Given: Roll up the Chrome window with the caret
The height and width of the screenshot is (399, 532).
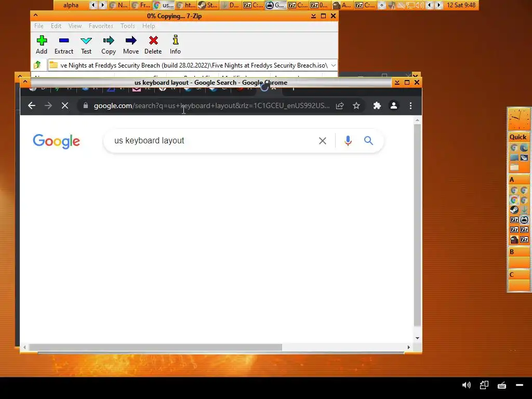Looking at the screenshot, I should tap(25, 82).
